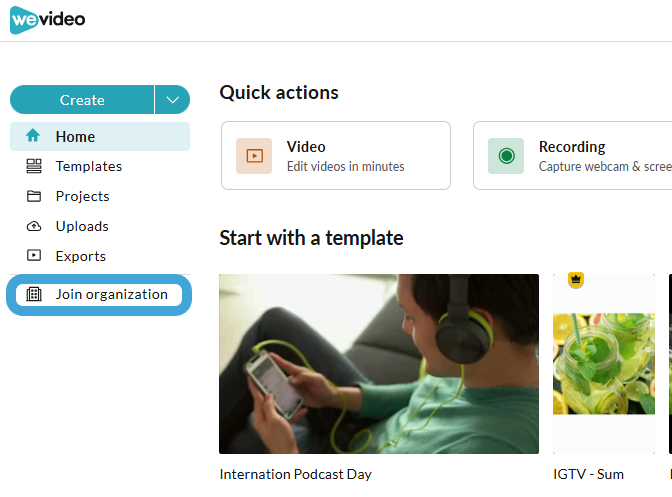Screen dimensions: 672x497
Task: Click 'Capture webcam & scree' description
Action: click(x=605, y=166)
